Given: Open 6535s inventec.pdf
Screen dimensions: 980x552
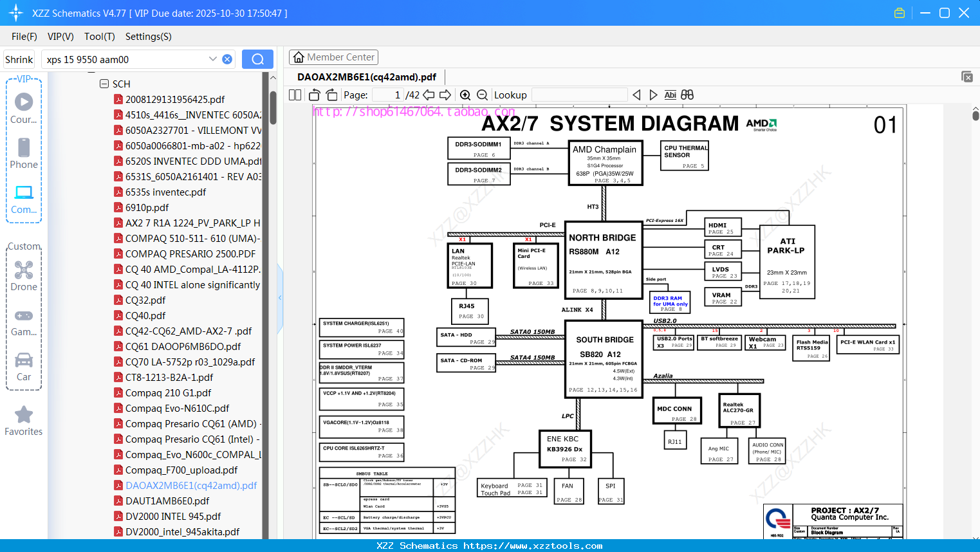Looking at the screenshot, I should 165,192.
